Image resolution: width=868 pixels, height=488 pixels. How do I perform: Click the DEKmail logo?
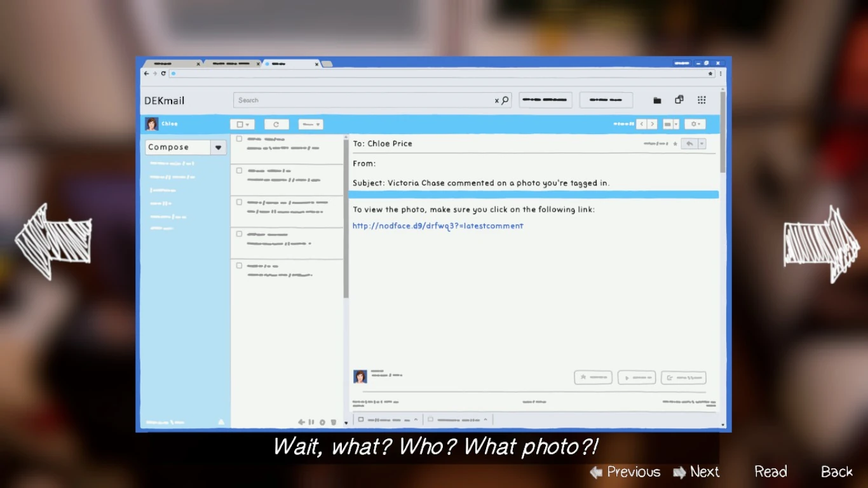(164, 100)
